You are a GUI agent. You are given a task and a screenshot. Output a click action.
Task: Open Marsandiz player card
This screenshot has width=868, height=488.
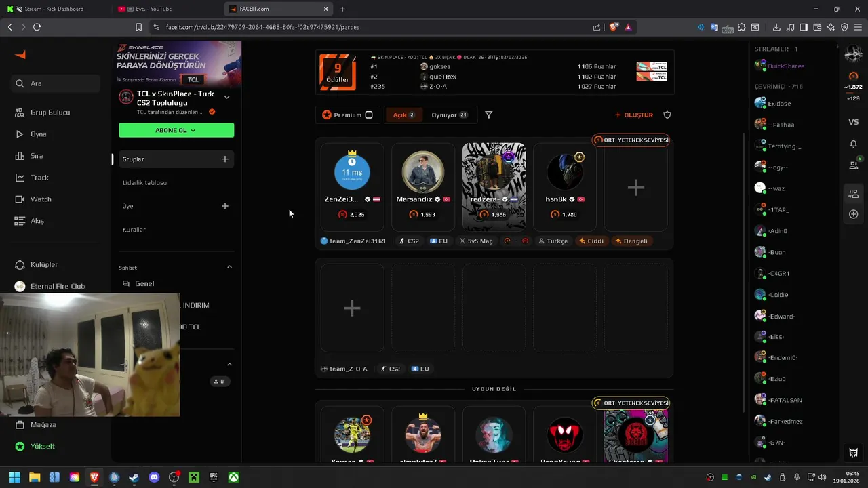[423, 186]
